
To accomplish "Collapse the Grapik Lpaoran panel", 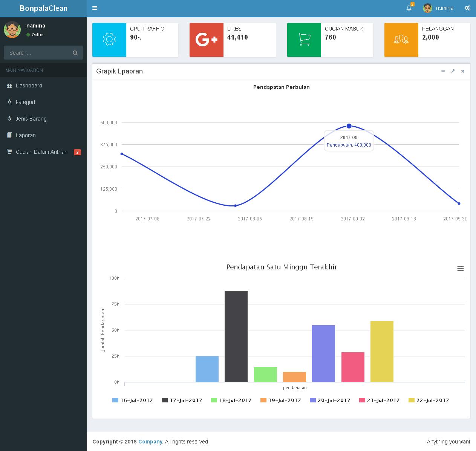I will (443, 71).
